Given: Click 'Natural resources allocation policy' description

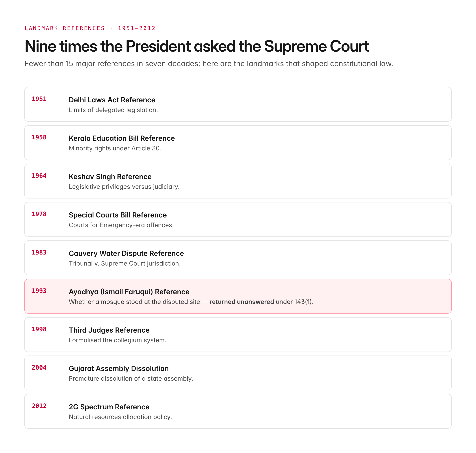Looking at the screenshot, I should (120, 417).
